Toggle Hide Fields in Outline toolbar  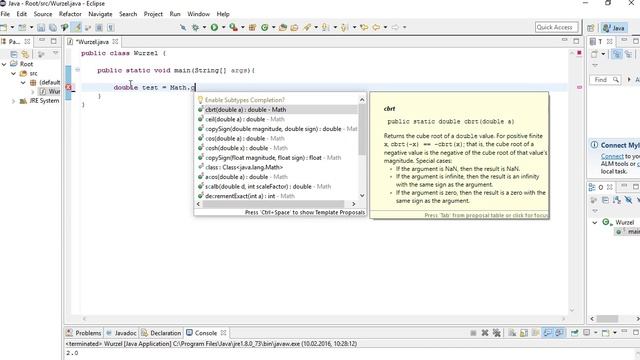[x=628, y=200]
